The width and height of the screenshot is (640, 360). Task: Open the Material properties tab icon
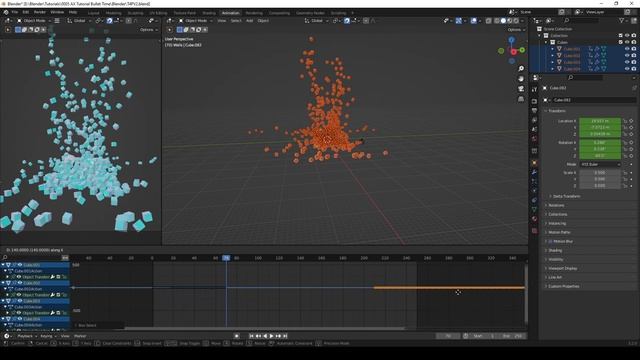point(534,219)
